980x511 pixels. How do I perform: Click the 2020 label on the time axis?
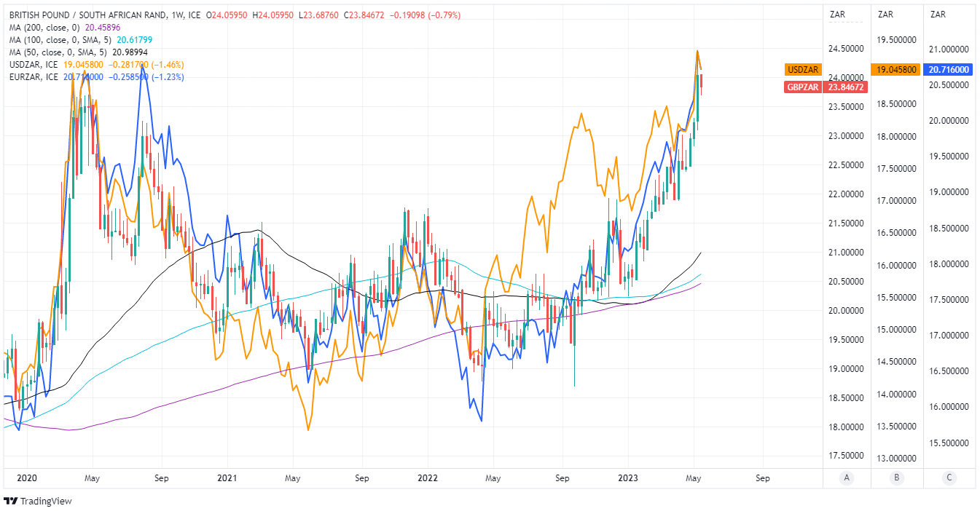coord(27,478)
